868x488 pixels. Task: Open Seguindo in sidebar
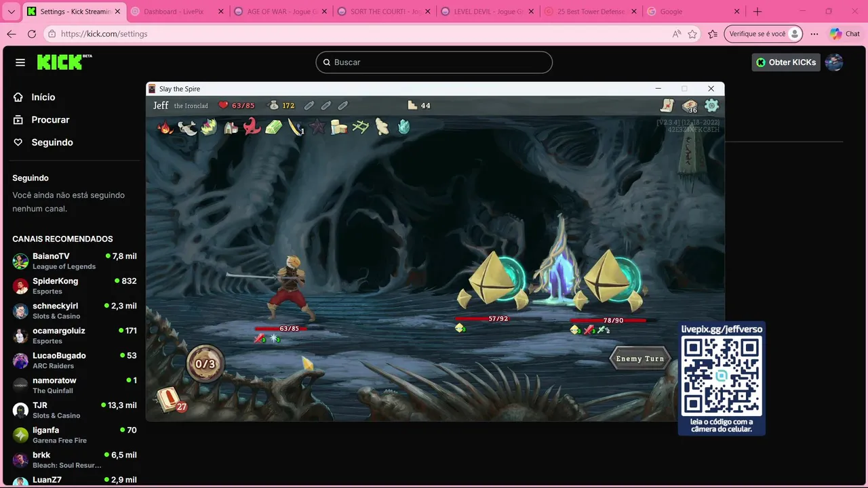(x=52, y=142)
